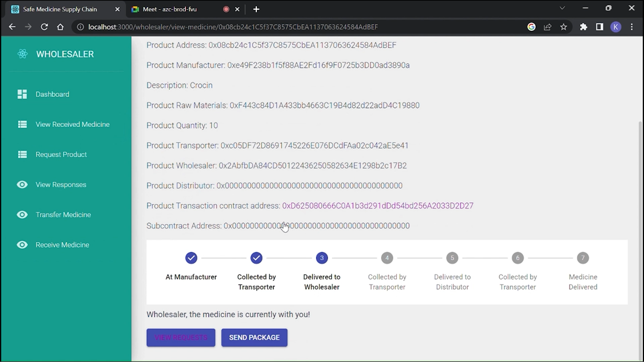Click the SEND PACKAGE button
The image size is (644, 362).
click(254, 338)
